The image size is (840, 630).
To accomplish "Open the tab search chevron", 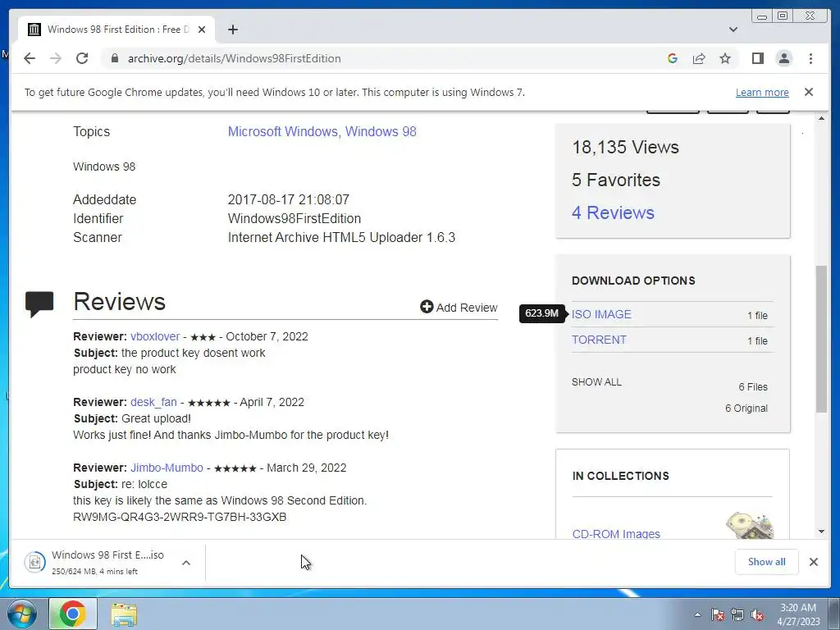I will (733, 30).
